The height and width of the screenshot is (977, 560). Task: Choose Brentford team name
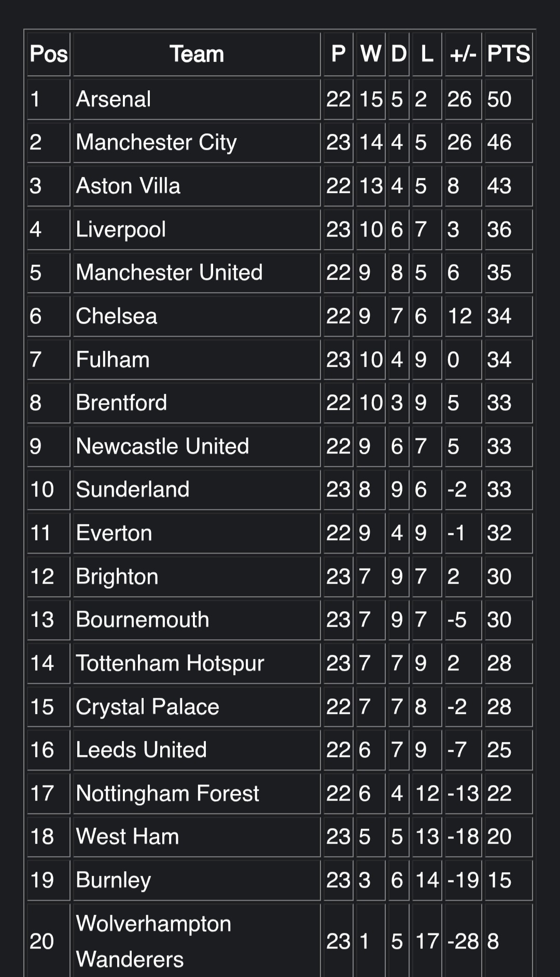(x=121, y=403)
